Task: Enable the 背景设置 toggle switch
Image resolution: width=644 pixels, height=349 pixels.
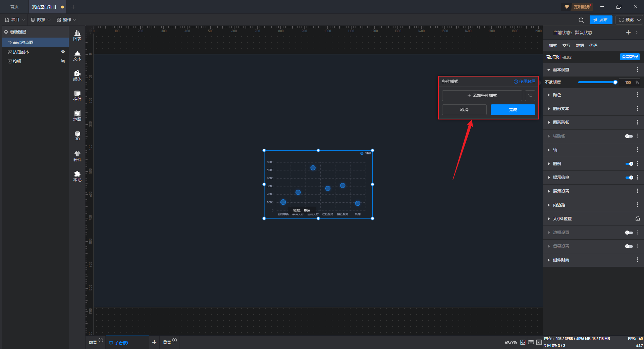Action: point(629,246)
